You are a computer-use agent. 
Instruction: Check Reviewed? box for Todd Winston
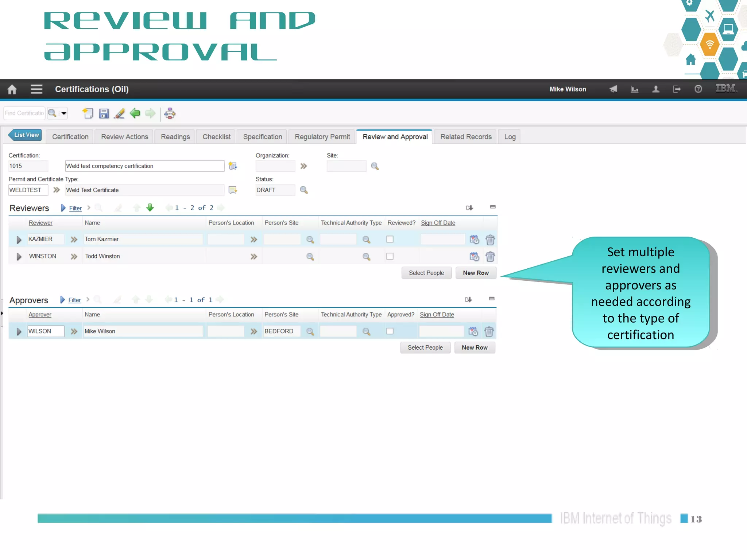coord(390,256)
